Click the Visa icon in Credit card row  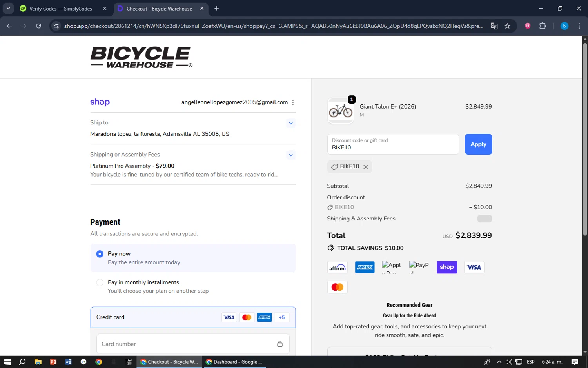pyautogui.click(x=229, y=317)
